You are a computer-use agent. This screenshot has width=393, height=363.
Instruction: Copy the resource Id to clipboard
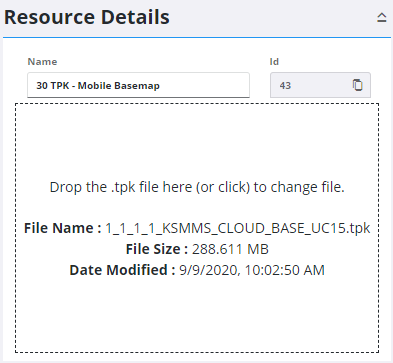click(358, 85)
